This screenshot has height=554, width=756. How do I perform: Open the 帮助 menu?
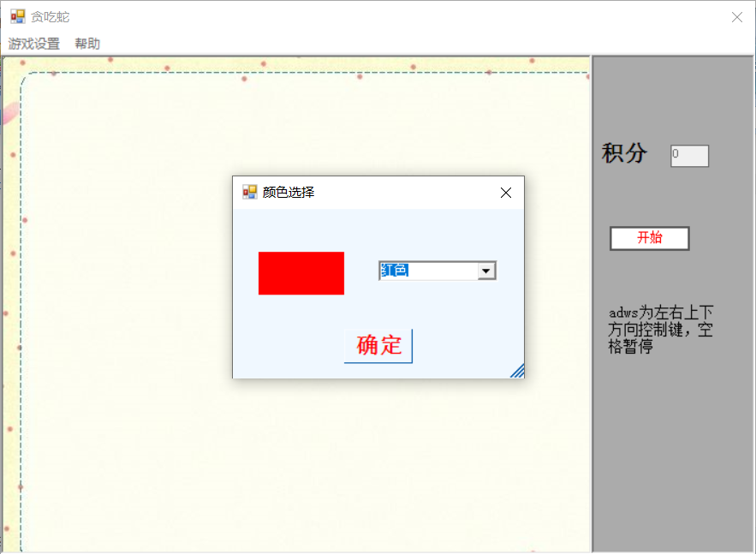pyautogui.click(x=87, y=44)
